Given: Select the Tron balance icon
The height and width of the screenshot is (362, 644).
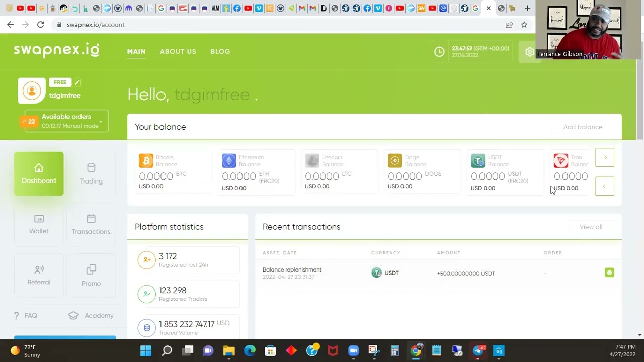Looking at the screenshot, I should tap(561, 161).
